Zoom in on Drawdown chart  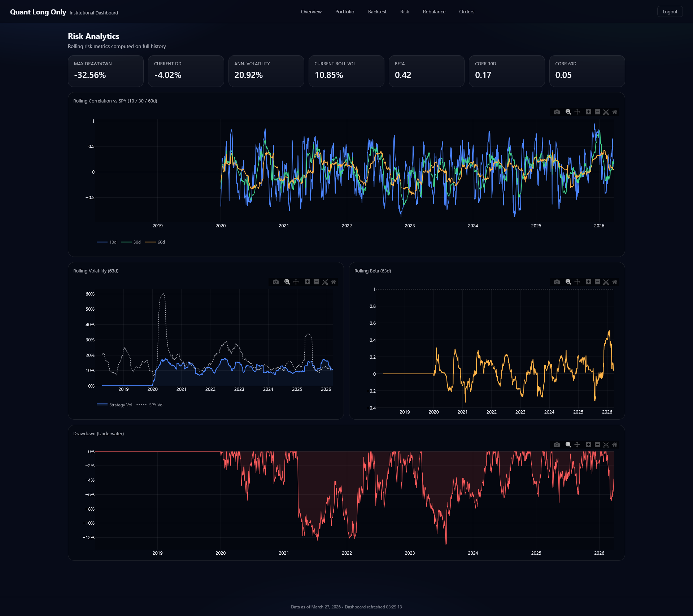589,445
